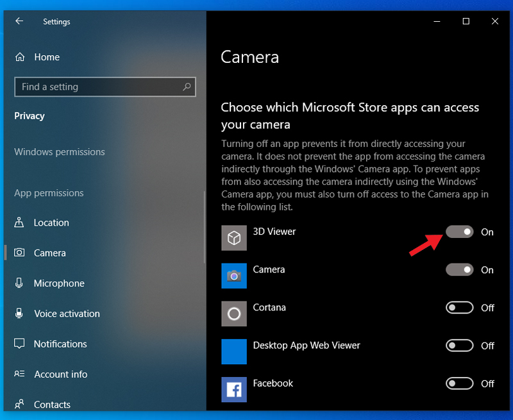Click the back arrow in Settings

tap(19, 21)
